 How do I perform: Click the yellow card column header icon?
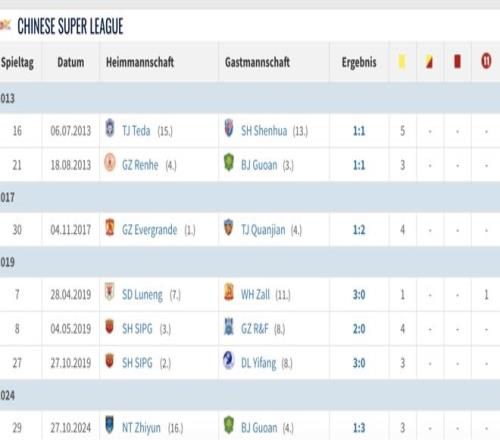pos(402,62)
